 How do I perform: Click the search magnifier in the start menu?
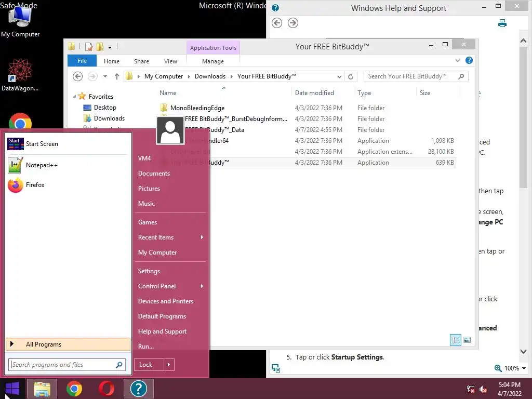point(119,365)
